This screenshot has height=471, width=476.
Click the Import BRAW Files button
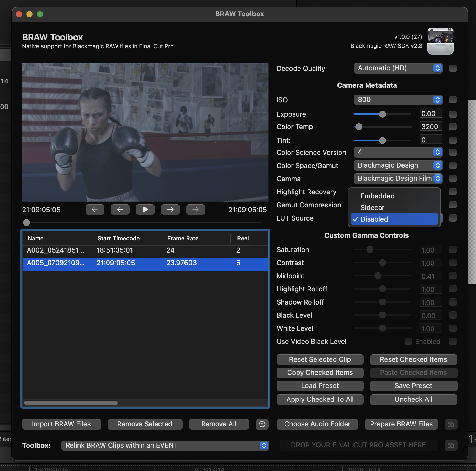click(61, 424)
